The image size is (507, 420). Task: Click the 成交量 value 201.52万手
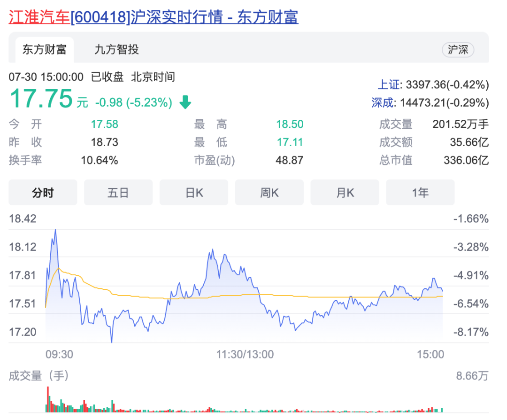click(x=461, y=124)
